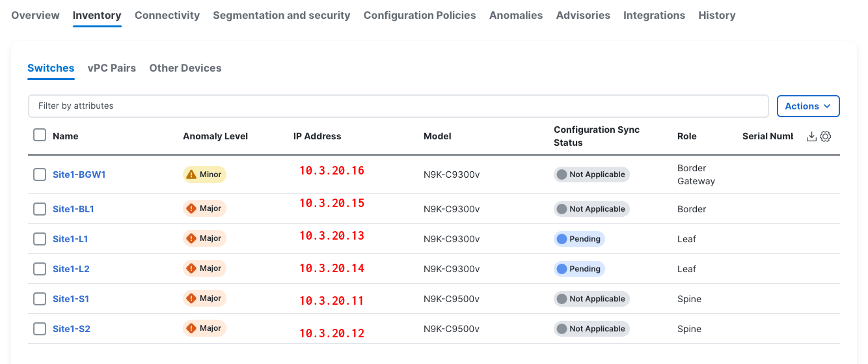Screen dimensions: 868x364
Task: Click the download table icon
Action: coord(811,137)
